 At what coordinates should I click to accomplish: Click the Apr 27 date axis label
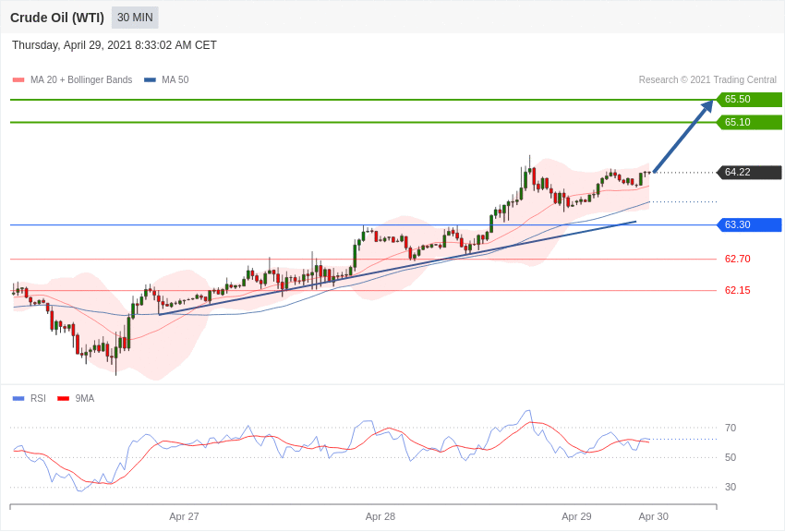coord(184,516)
